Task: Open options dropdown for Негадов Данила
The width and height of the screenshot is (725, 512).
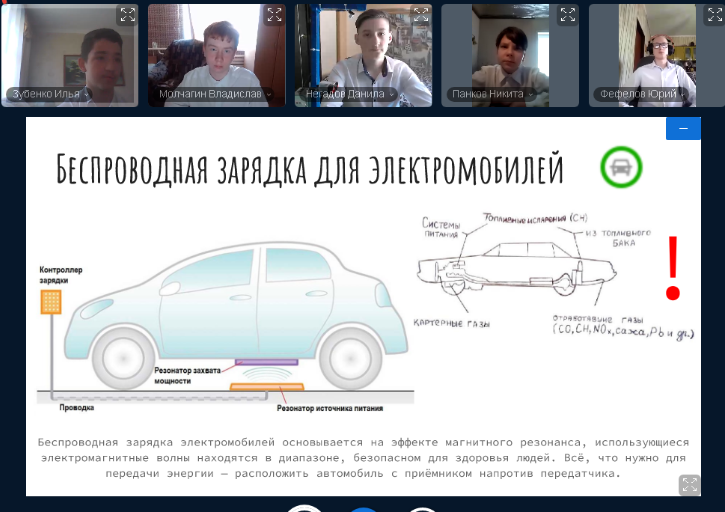Action: click(x=391, y=95)
